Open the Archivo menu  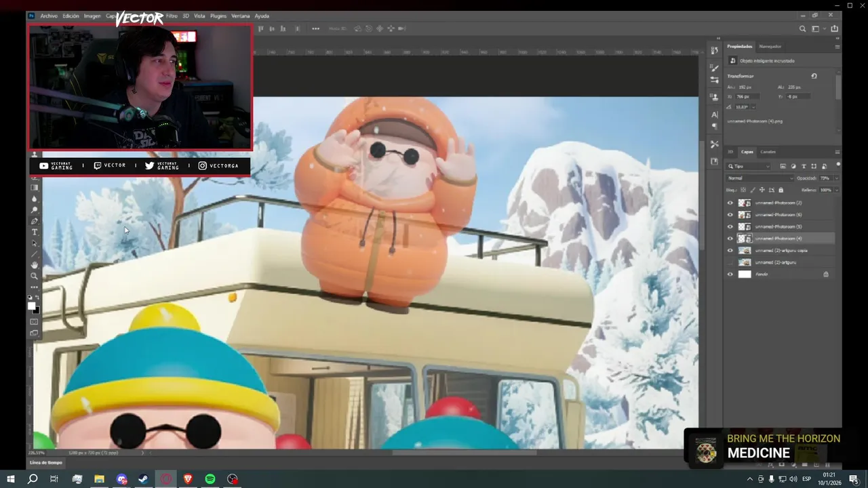[49, 16]
